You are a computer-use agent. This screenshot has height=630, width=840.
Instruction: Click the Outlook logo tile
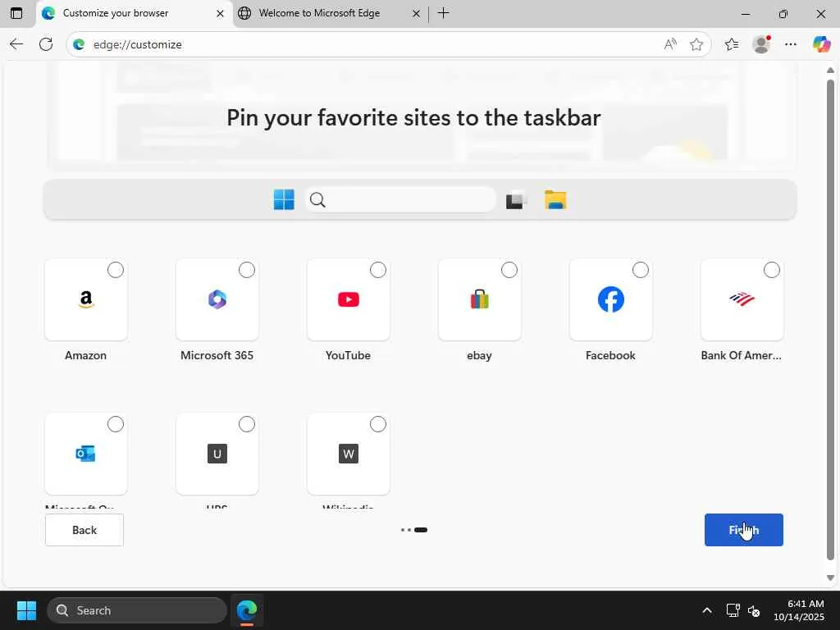[85, 454]
